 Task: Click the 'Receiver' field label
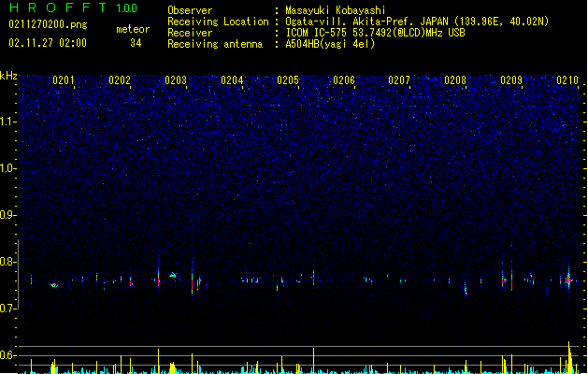pos(190,33)
